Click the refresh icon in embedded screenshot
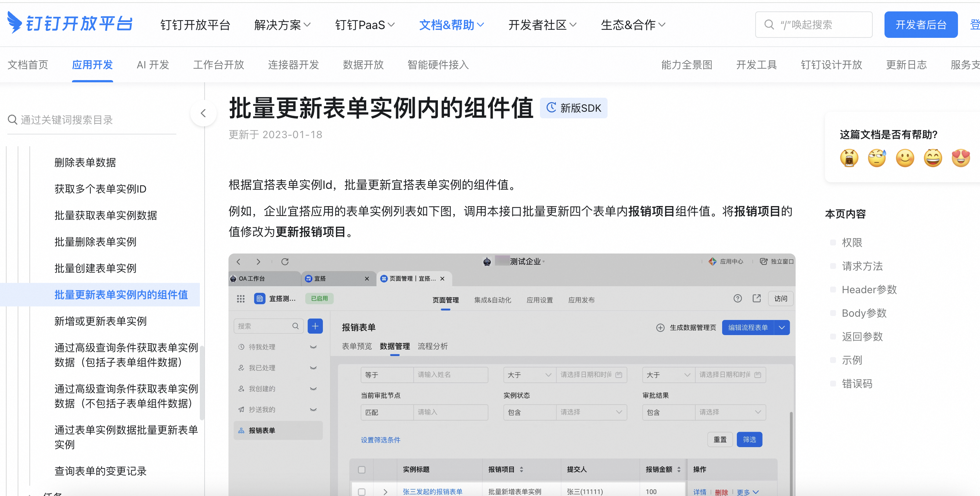 (x=285, y=262)
